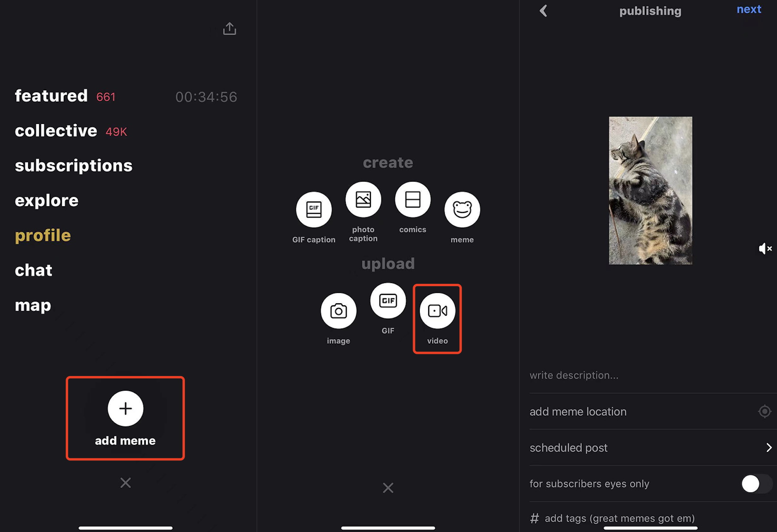777x532 pixels.
Task: Tap the share icon at top
Action: (229, 28)
